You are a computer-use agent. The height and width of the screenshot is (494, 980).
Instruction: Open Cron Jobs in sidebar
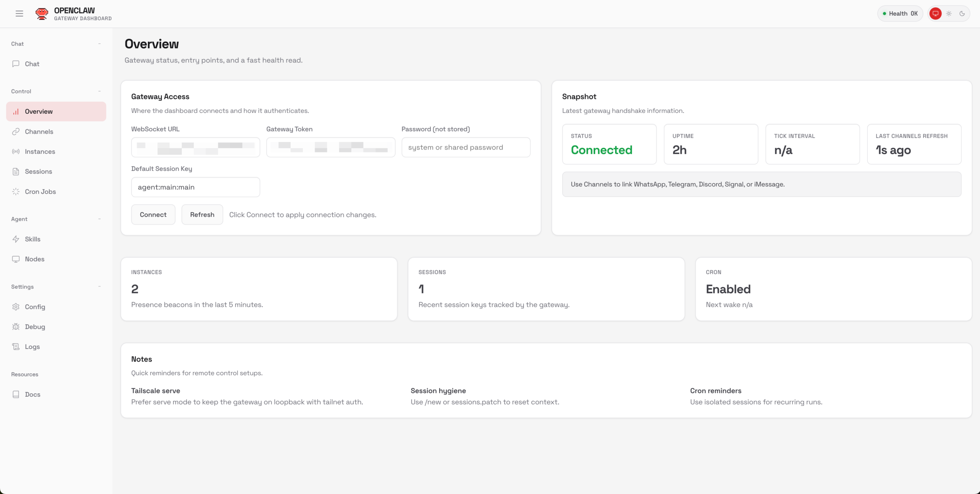(x=40, y=191)
